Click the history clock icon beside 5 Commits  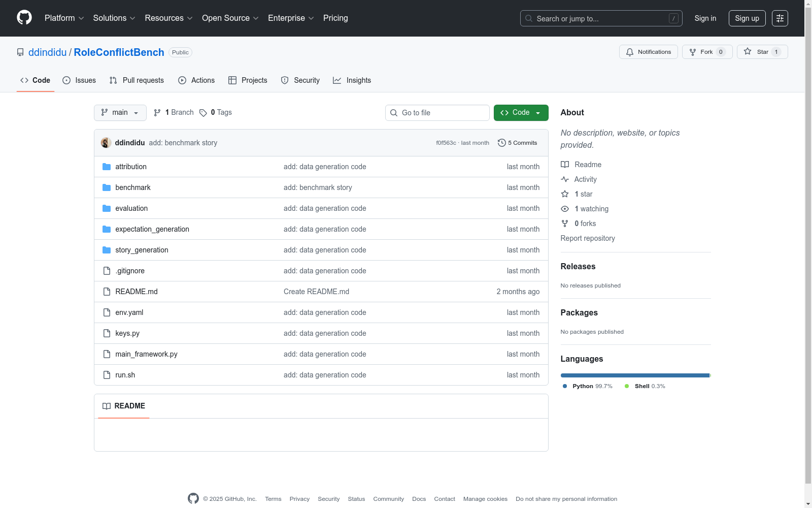pyautogui.click(x=502, y=143)
